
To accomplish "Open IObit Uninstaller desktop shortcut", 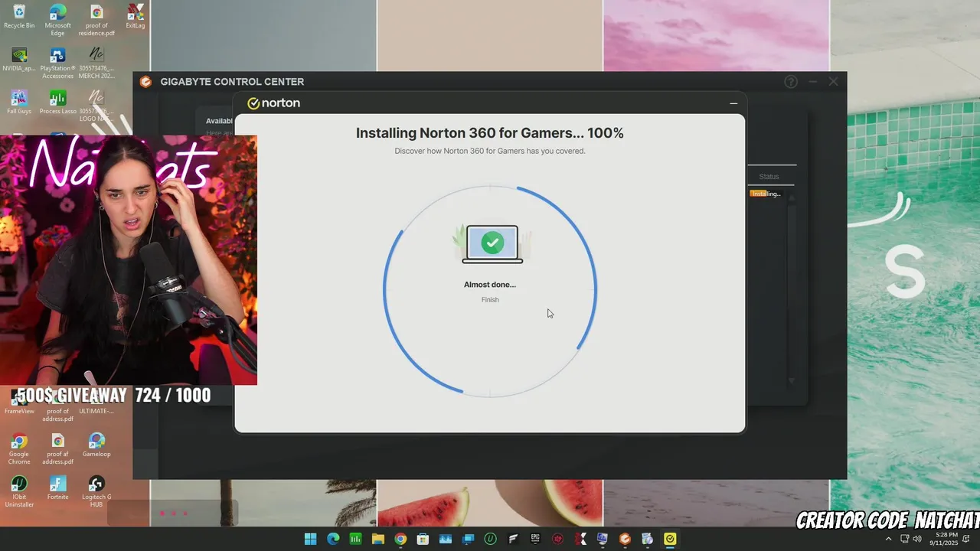I will [x=19, y=491].
